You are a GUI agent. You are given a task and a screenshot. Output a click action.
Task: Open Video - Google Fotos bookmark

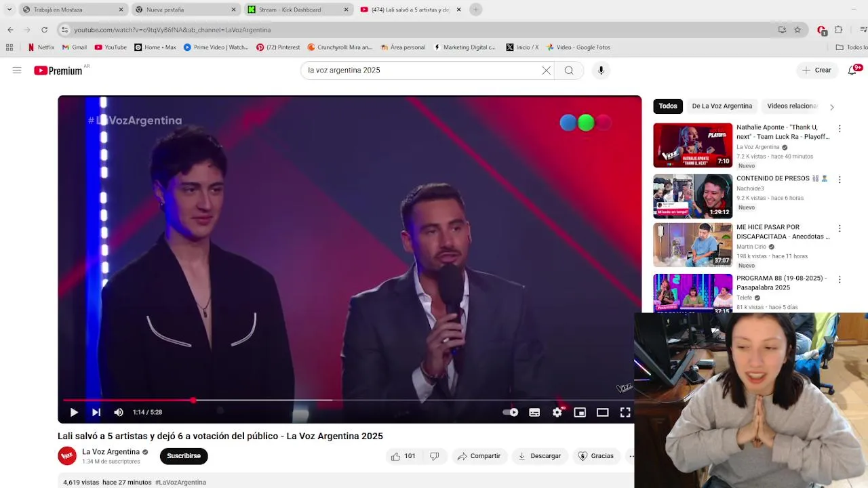578,47
